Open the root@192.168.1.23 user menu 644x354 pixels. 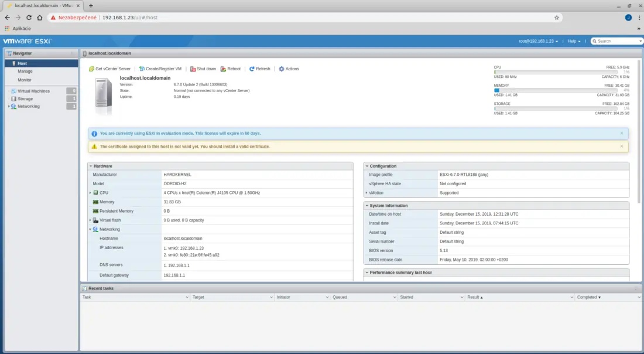pyautogui.click(x=538, y=41)
